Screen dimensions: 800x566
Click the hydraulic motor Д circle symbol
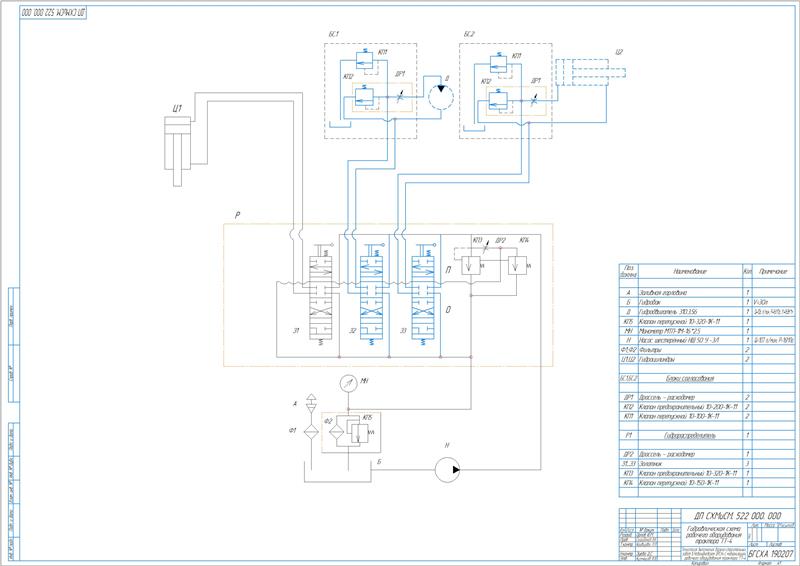[441, 97]
